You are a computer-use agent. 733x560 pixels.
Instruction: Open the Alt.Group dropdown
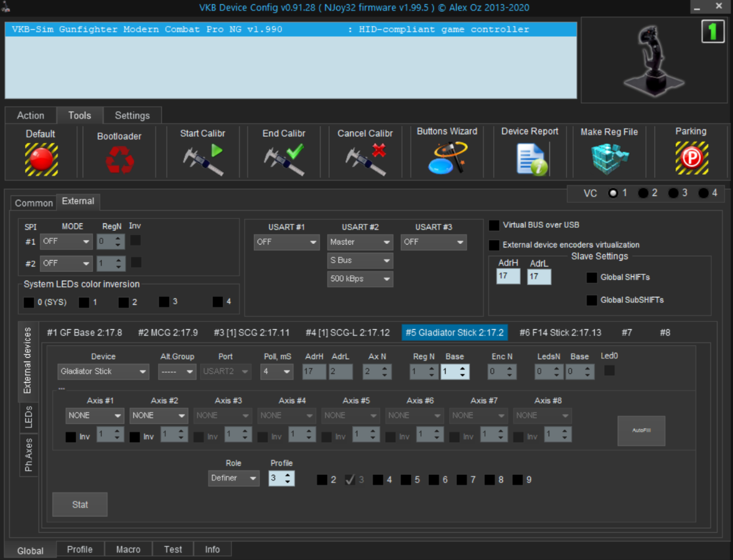click(x=177, y=371)
